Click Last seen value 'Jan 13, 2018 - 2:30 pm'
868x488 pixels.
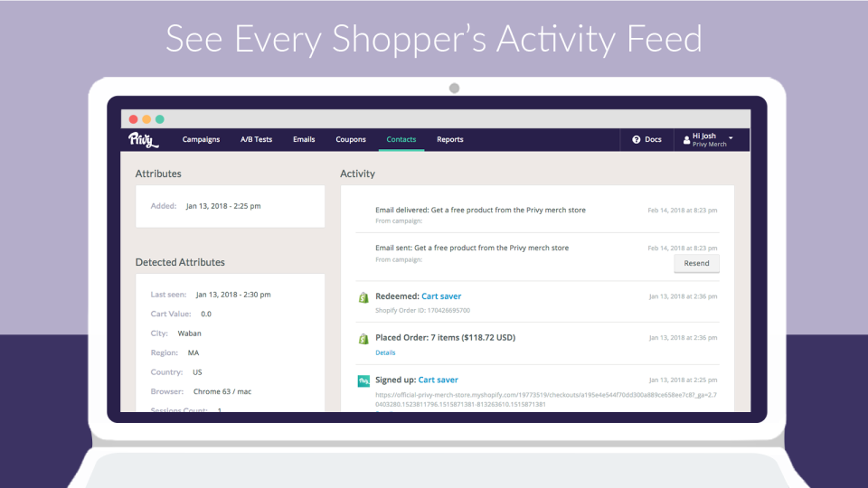point(233,295)
